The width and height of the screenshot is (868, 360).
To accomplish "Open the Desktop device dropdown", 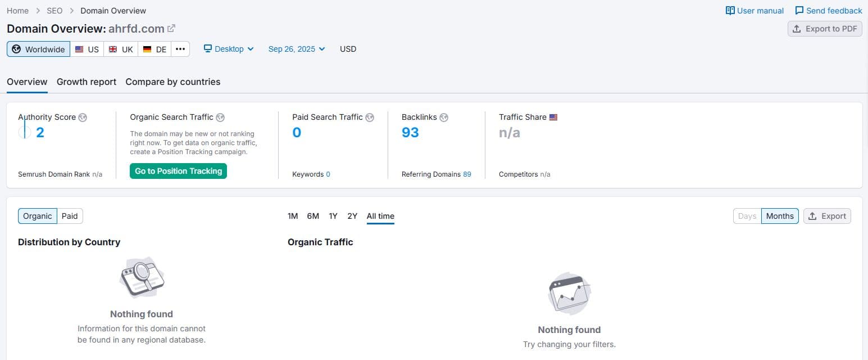I will click(229, 49).
